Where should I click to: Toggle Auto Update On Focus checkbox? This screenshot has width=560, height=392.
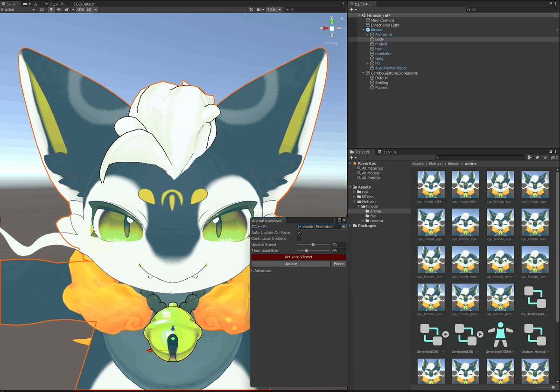tap(299, 233)
